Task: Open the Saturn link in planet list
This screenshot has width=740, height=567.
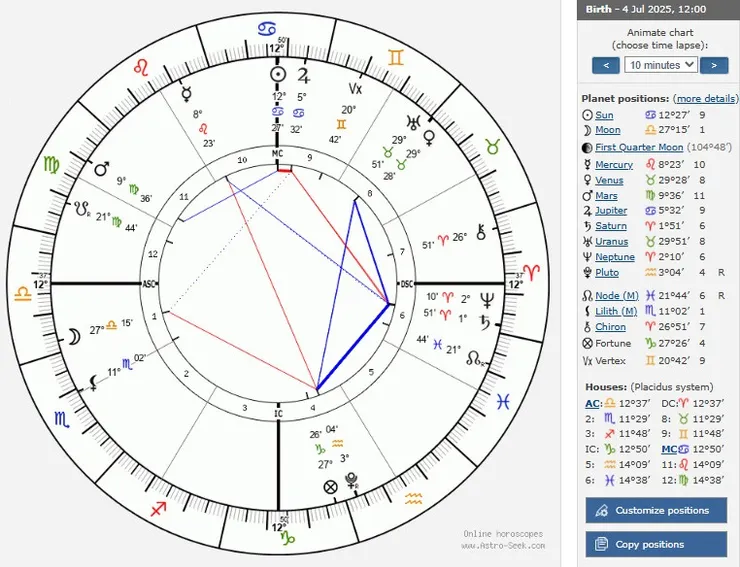Action: [611, 226]
